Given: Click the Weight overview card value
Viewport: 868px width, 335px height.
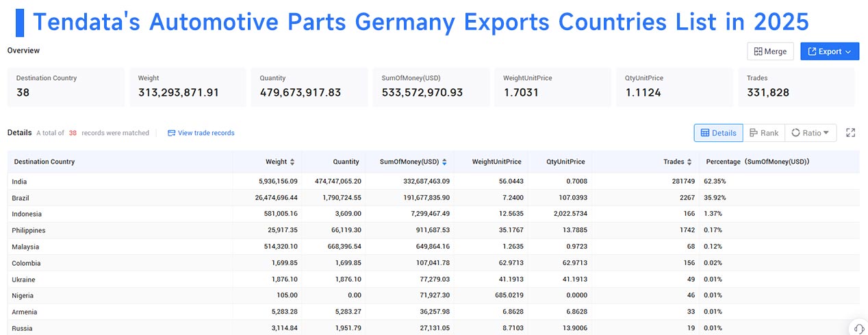Looking at the screenshot, I should 179,92.
